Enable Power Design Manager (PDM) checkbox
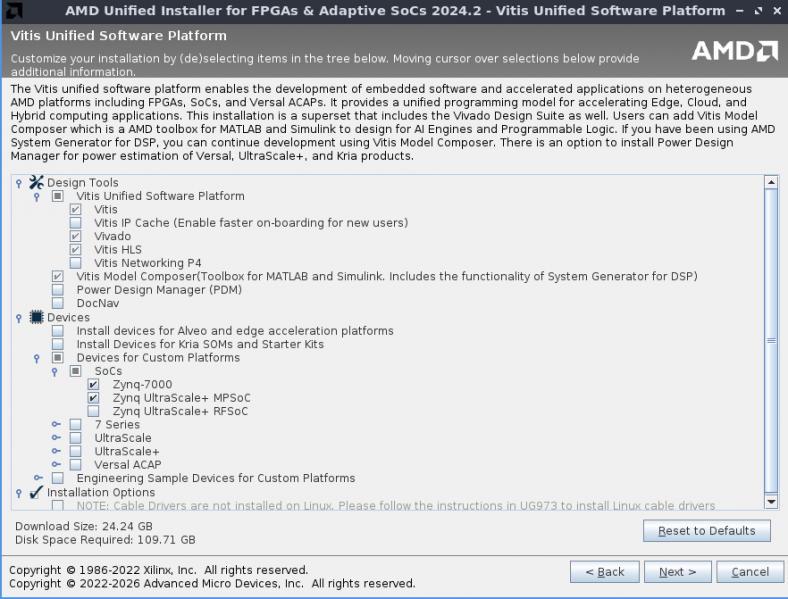The height and width of the screenshot is (599, 788). 58,289
